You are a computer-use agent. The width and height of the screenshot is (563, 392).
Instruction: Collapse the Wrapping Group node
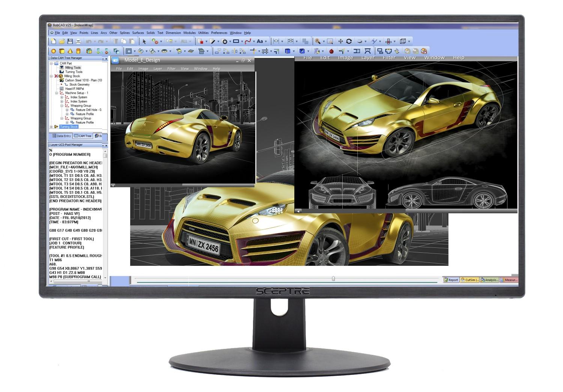click(x=62, y=106)
